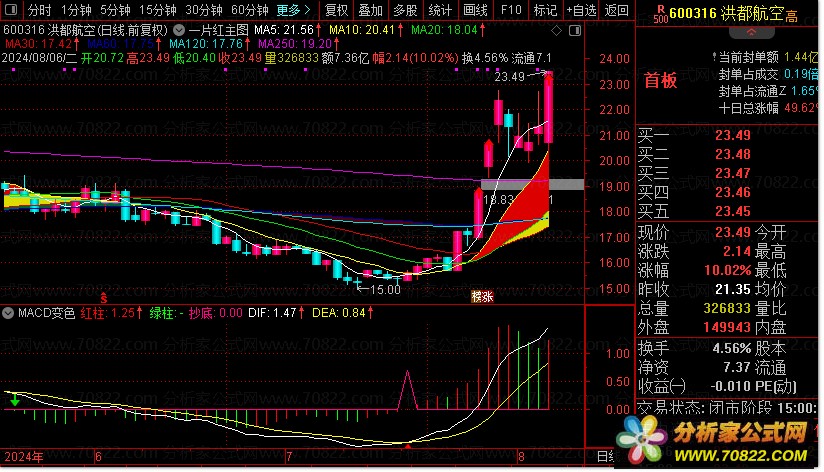Open the 画线 drawing tools
Viewport: 824px width, 472px height.
(475, 10)
